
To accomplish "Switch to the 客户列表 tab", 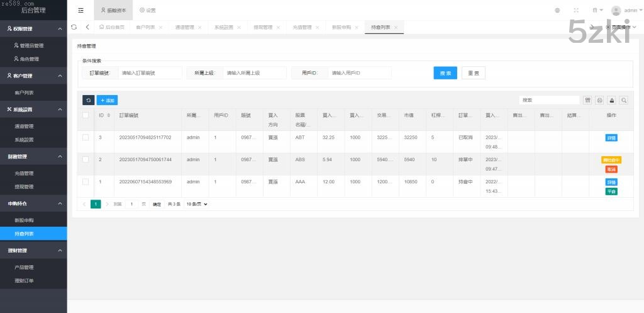I will point(145,27).
